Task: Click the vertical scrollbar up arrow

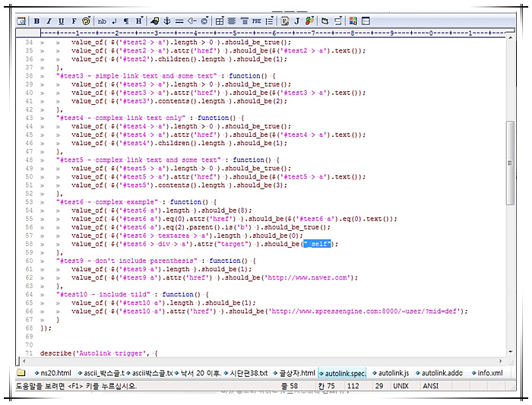Action: coord(510,38)
